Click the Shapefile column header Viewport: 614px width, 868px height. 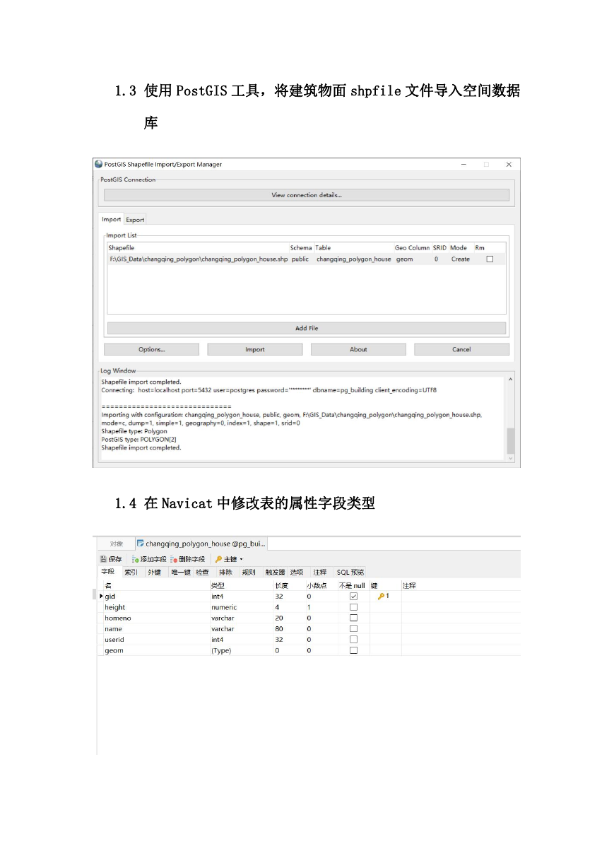tap(121, 248)
